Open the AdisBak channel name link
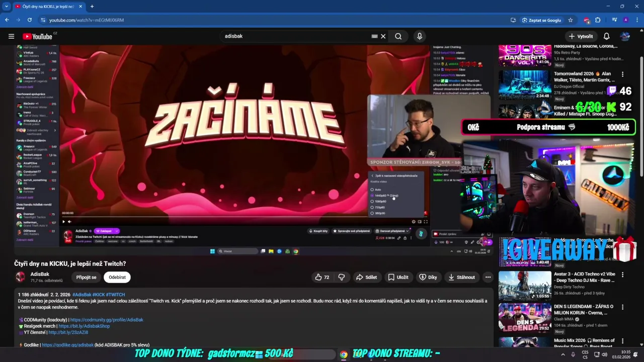 click(40, 275)
